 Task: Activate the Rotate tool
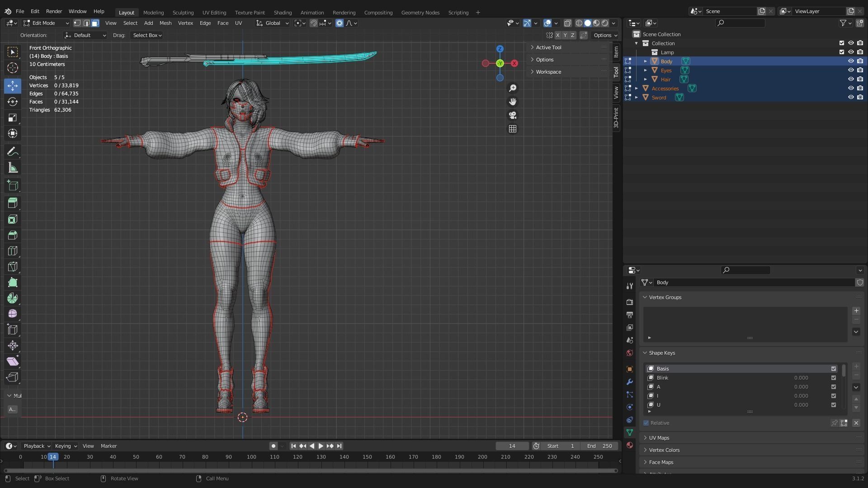click(x=13, y=102)
